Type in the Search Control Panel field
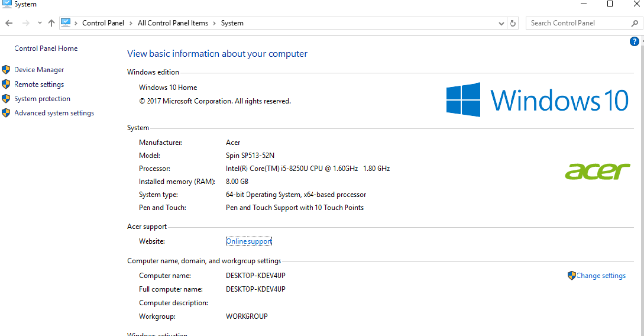This screenshot has width=644, height=336. pos(577,23)
